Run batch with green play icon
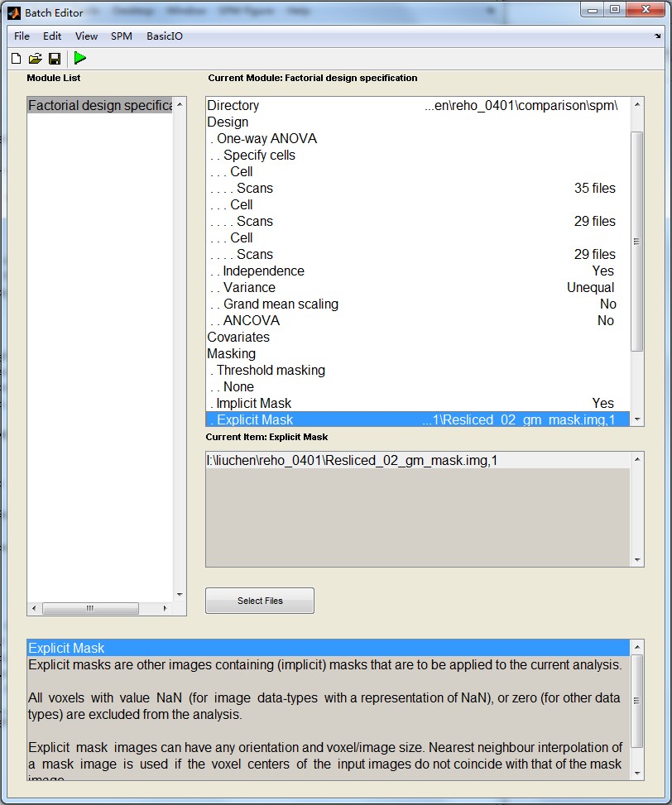Image resolution: width=672 pixels, height=805 pixels. coord(80,58)
